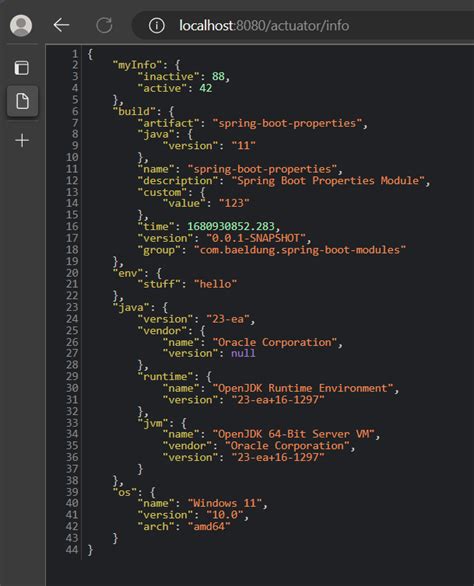Click the "Windows 11" os name value
Screen dimensions: 474x586
click(225, 503)
